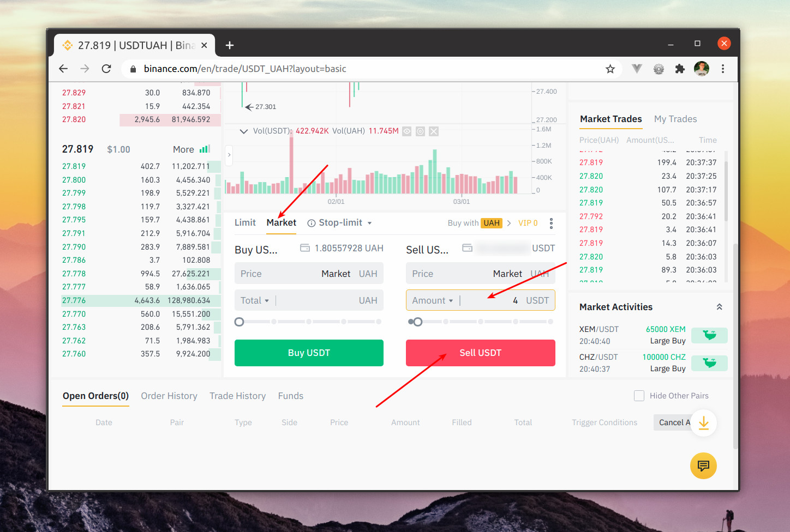Viewport: 790px width, 532px height.
Task: Open Stop-limit info icon
Action: coord(312,223)
